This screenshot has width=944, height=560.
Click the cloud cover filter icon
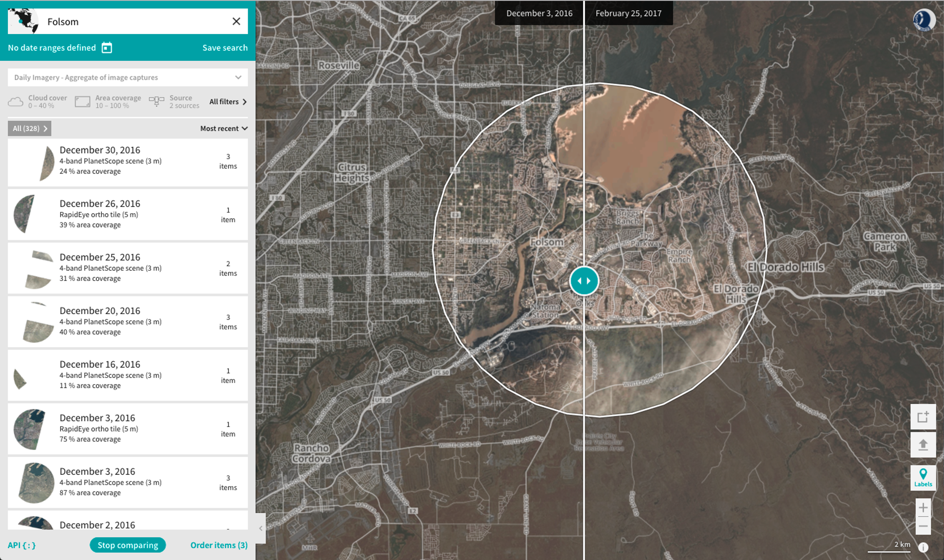pyautogui.click(x=16, y=102)
